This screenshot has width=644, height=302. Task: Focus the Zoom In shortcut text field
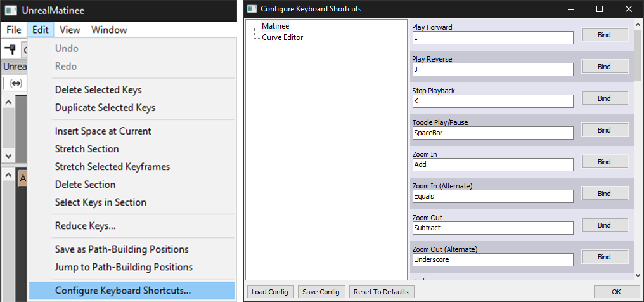(x=493, y=164)
